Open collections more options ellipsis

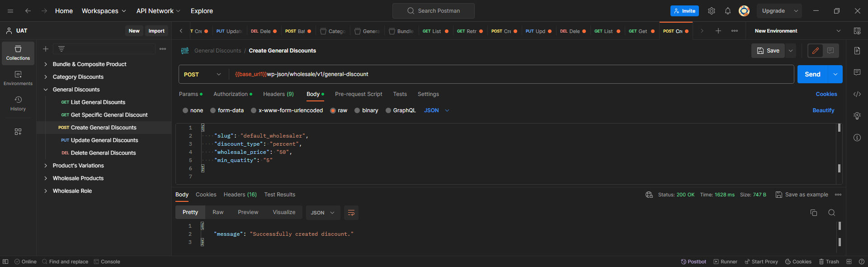(x=163, y=49)
